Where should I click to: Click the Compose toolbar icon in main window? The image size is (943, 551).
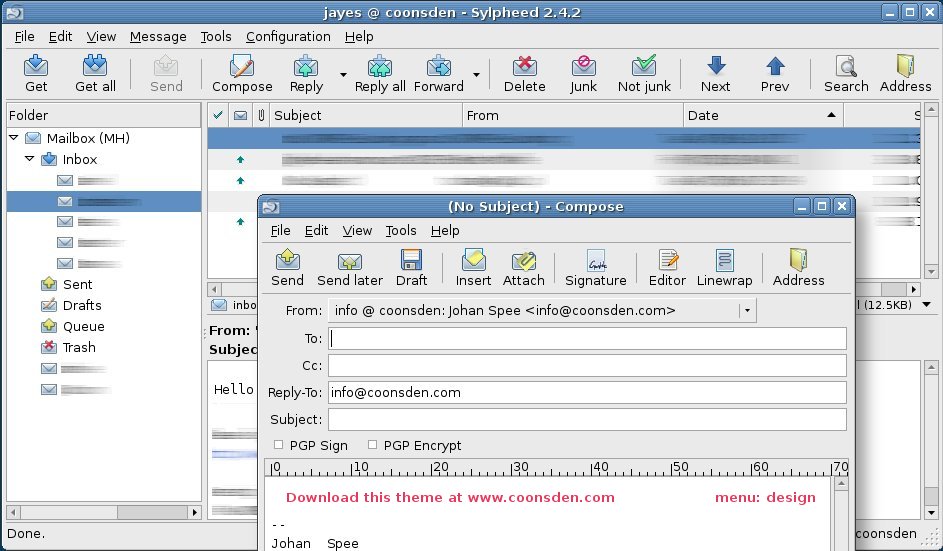[242, 66]
